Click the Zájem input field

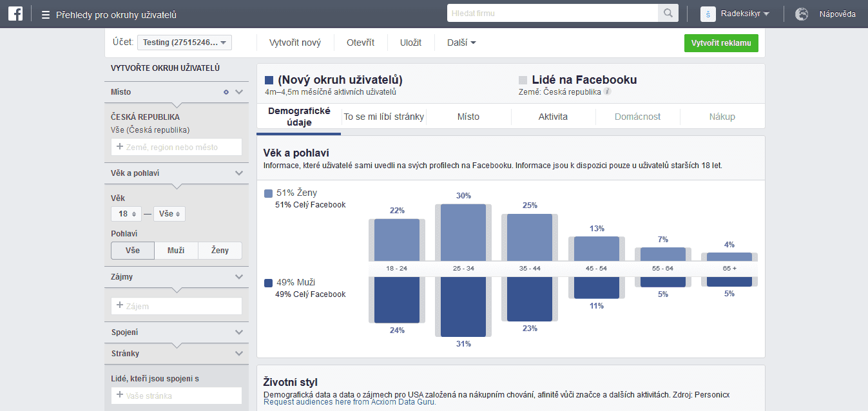pos(177,306)
